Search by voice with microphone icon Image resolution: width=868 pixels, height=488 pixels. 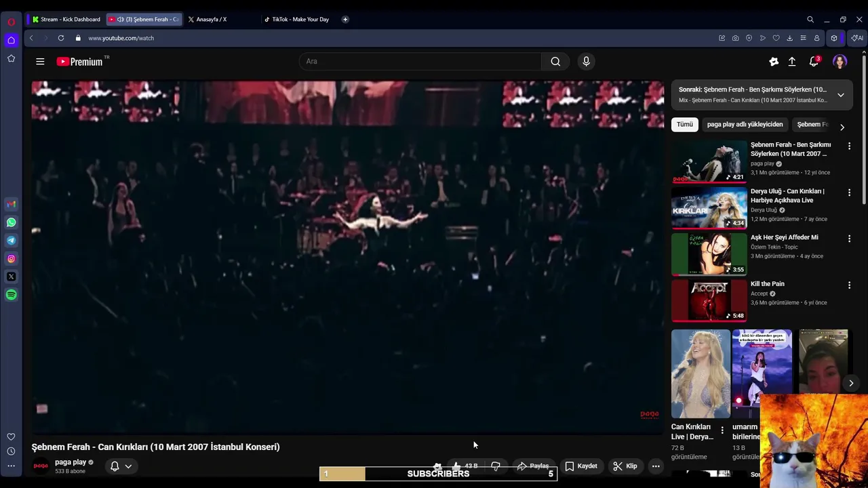[x=586, y=62]
